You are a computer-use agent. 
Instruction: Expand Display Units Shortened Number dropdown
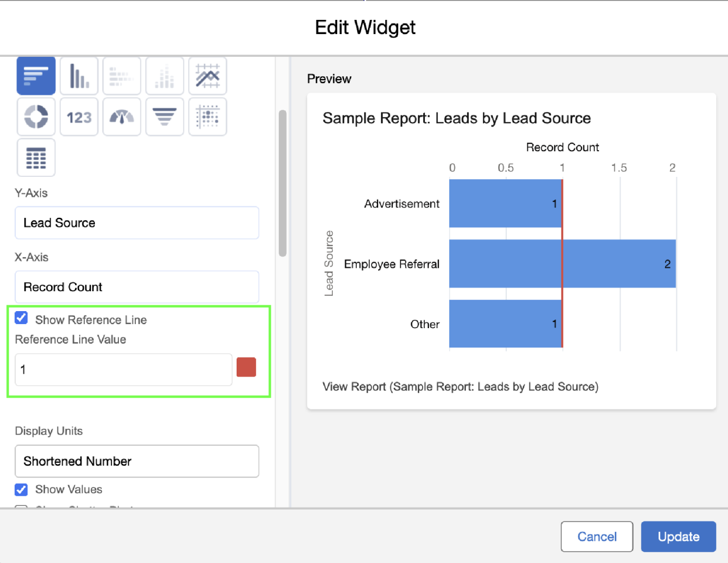click(x=136, y=461)
